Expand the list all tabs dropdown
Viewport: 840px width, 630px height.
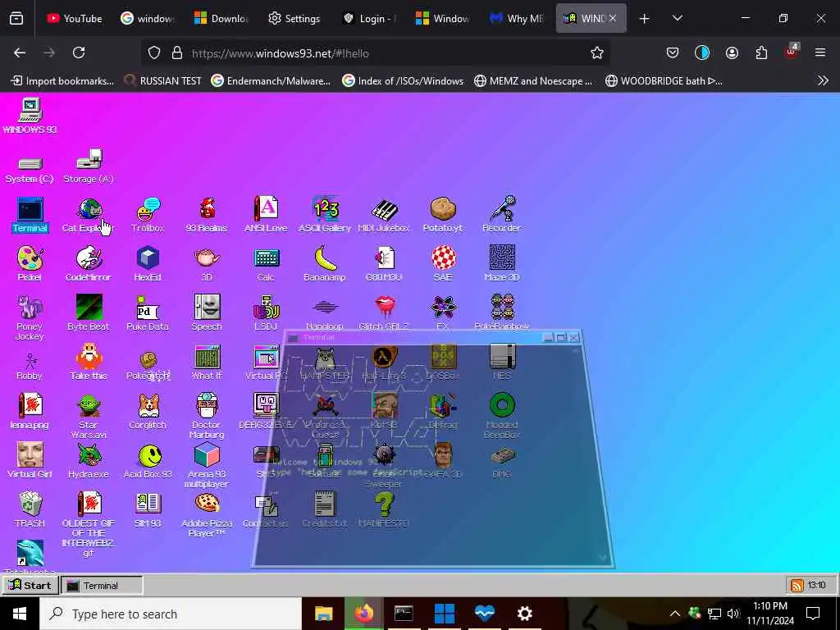(678, 18)
